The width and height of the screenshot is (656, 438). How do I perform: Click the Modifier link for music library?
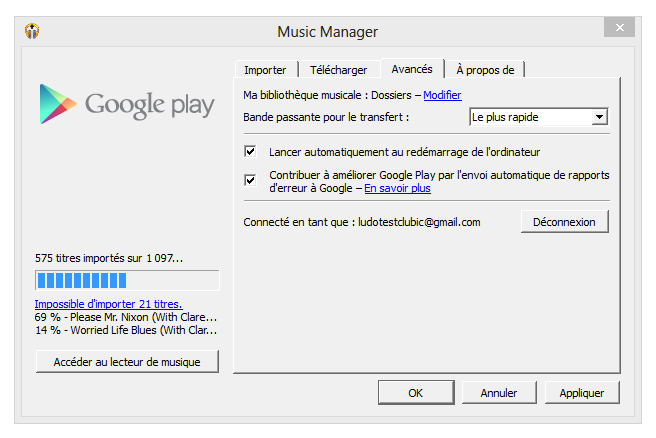[442, 95]
